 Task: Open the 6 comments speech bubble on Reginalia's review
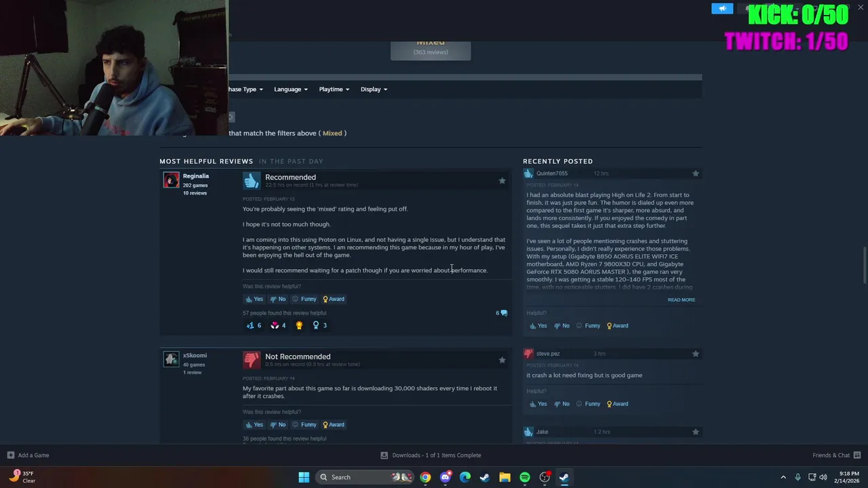tap(502, 313)
